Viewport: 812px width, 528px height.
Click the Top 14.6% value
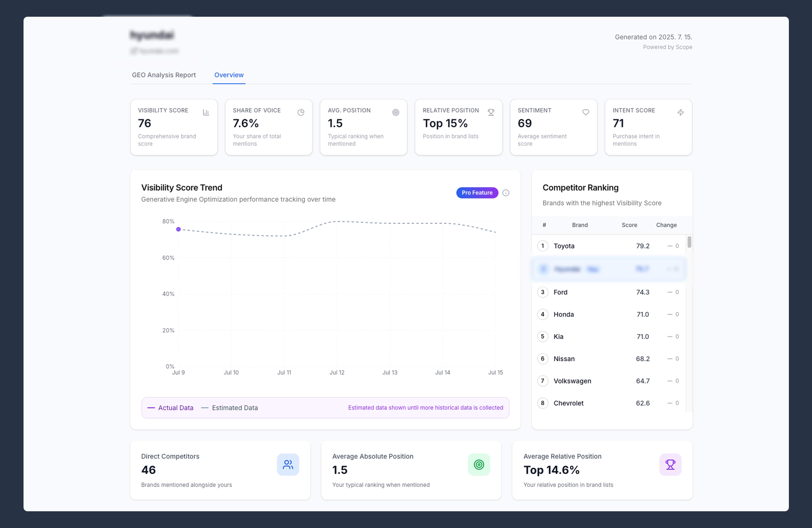coord(551,470)
